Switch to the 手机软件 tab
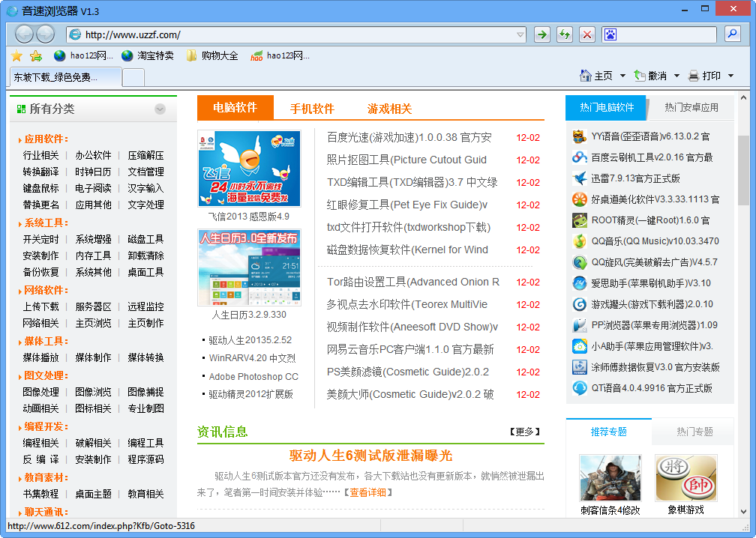The image size is (756, 538). 312,109
